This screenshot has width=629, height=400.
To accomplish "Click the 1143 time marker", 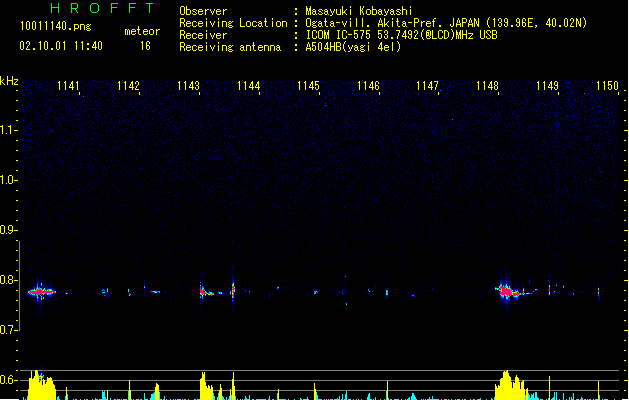I will click(x=188, y=86).
